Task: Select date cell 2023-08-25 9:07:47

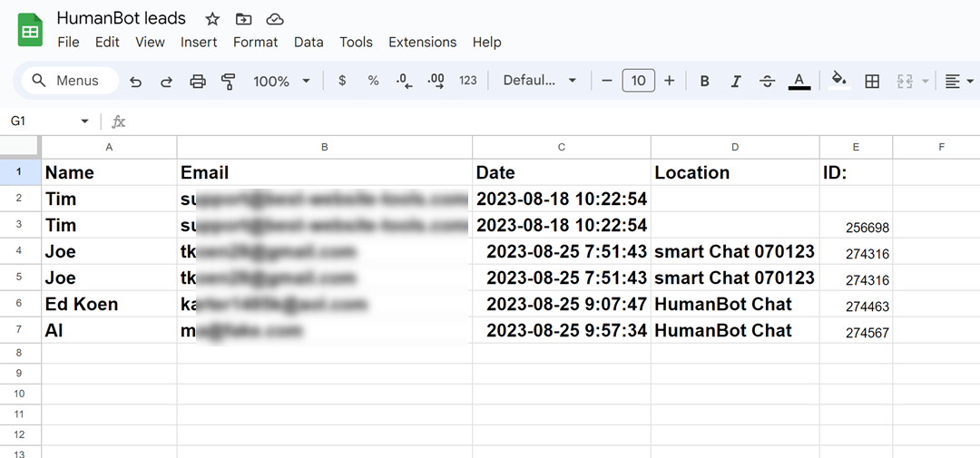Action: (562, 304)
